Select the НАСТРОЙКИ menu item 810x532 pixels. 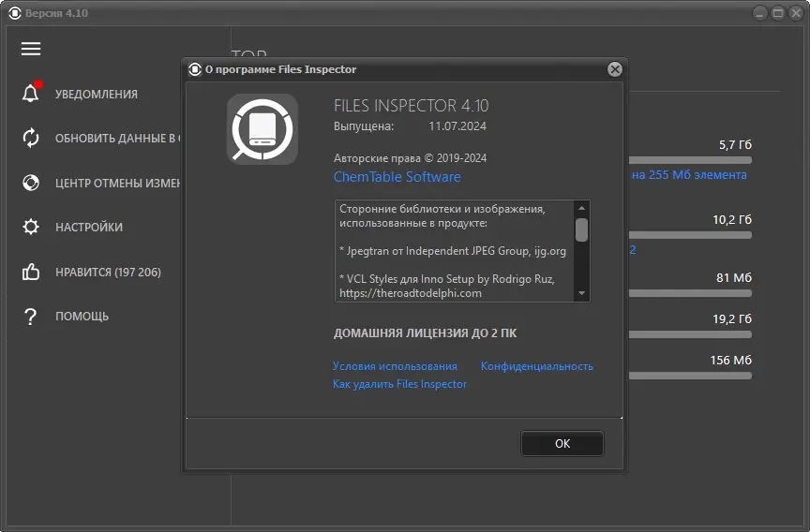tap(89, 227)
